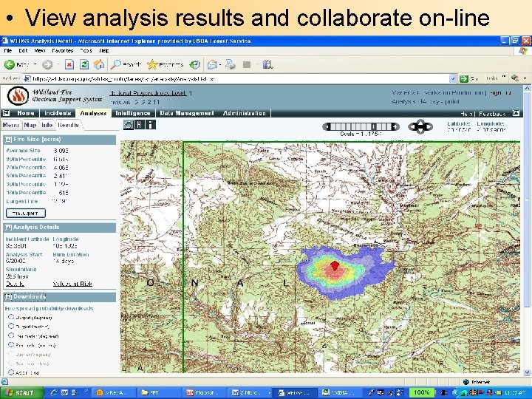This screenshot has height=399, width=532.
Task: Click the icon right of Feedback link
Action: [516, 113]
